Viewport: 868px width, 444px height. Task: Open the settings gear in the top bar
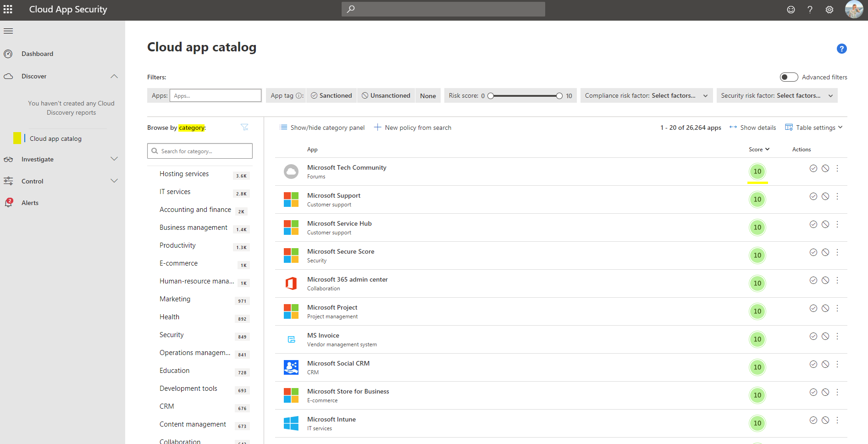(829, 9)
